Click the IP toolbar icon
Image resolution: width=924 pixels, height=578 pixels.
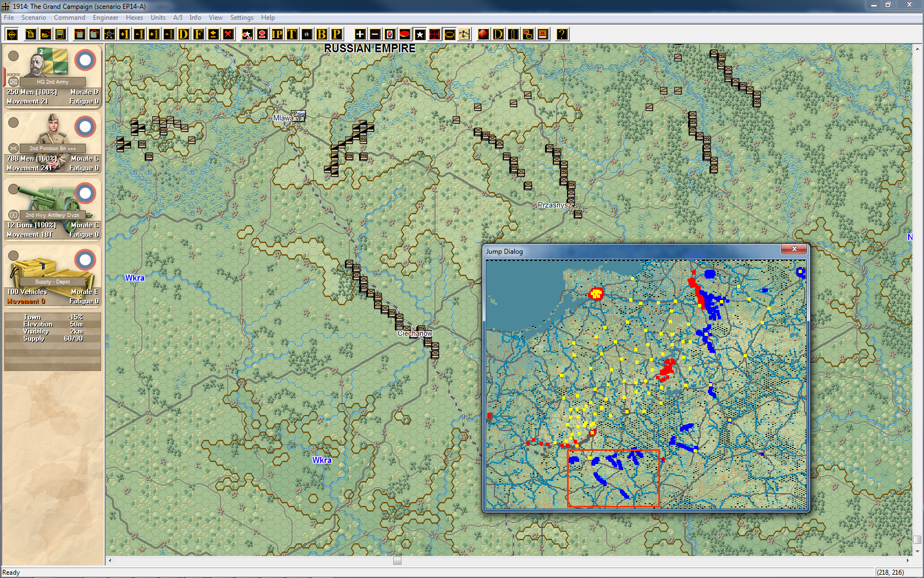pos(277,34)
